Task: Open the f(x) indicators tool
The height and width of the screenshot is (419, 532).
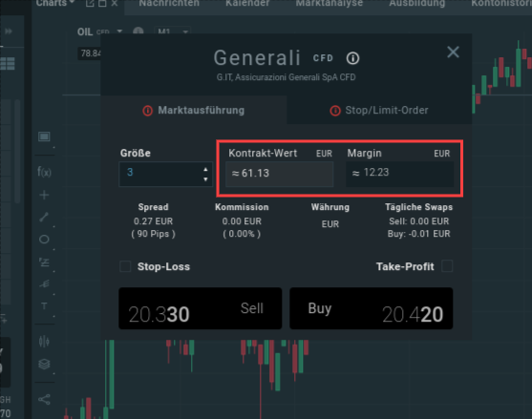Action: coord(44,172)
